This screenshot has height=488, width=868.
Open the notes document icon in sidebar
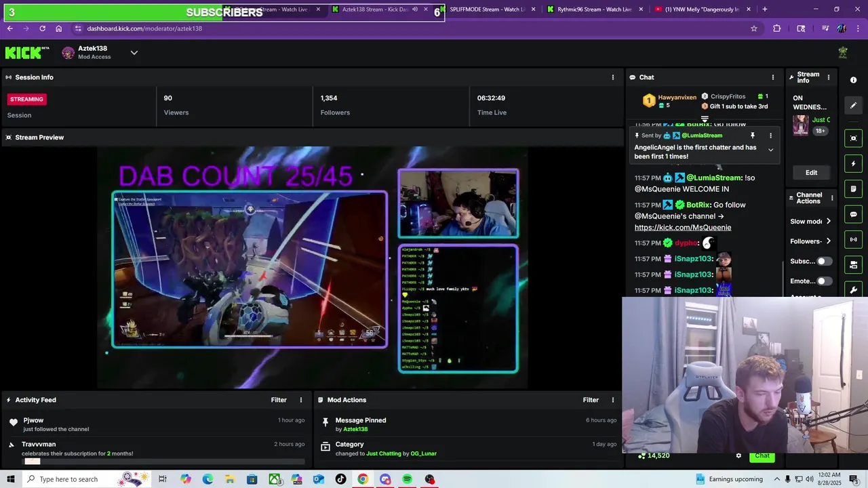click(x=853, y=188)
